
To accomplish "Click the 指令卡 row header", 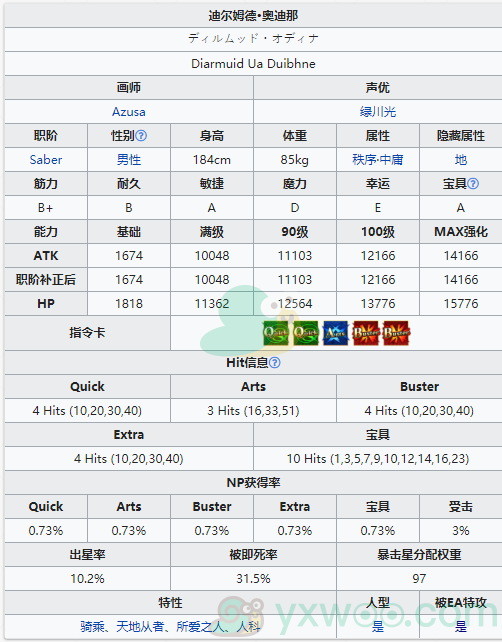I will tap(87, 332).
